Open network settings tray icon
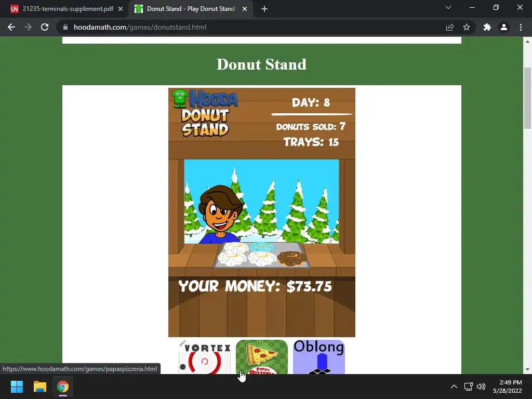 click(469, 387)
